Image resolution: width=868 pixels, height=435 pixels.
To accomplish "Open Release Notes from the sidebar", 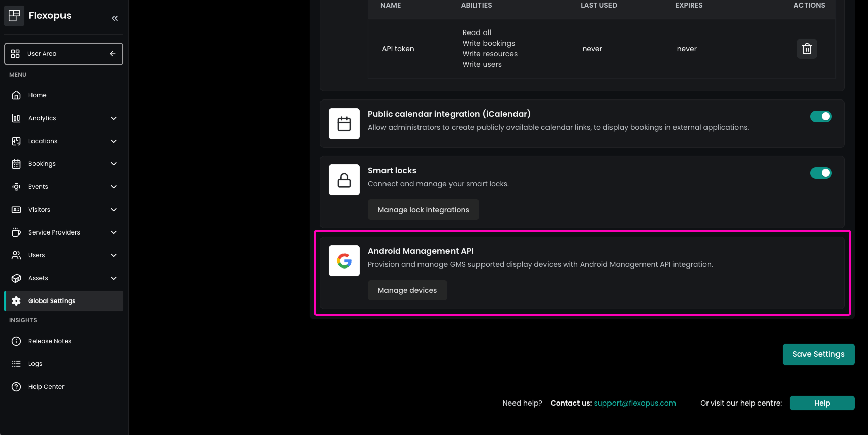I will pos(50,341).
